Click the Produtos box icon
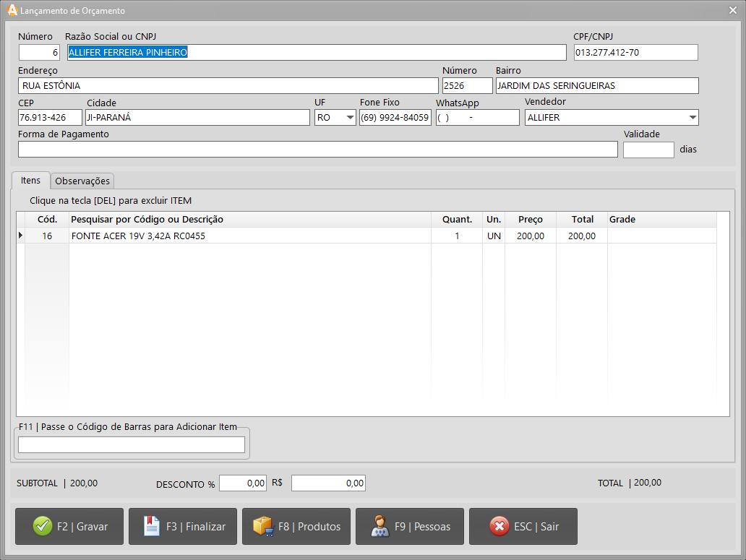 point(262,526)
